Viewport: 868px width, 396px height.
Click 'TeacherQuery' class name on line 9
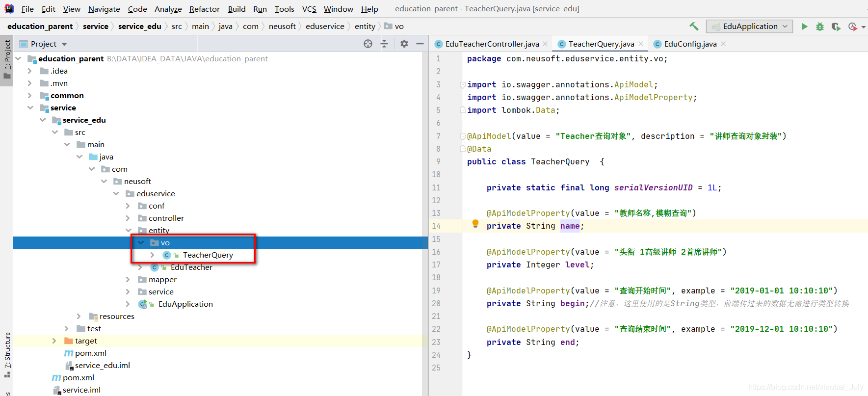point(560,161)
